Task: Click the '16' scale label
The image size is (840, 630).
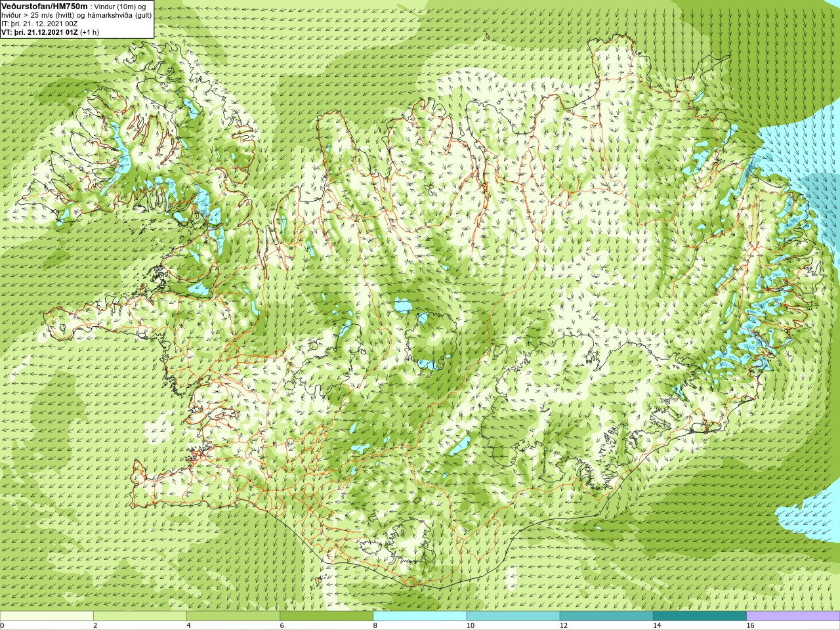Action: pos(750,625)
